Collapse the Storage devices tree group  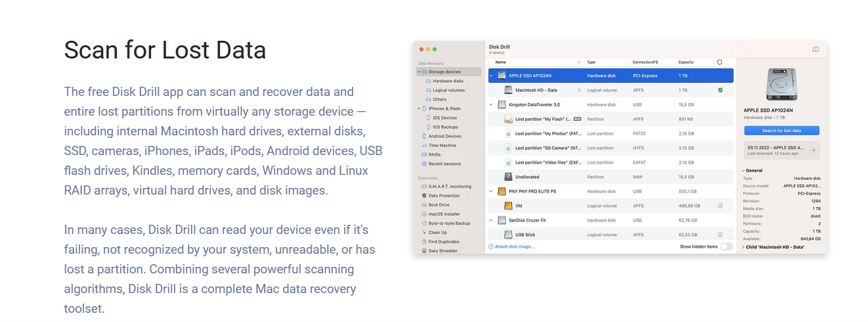419,72
